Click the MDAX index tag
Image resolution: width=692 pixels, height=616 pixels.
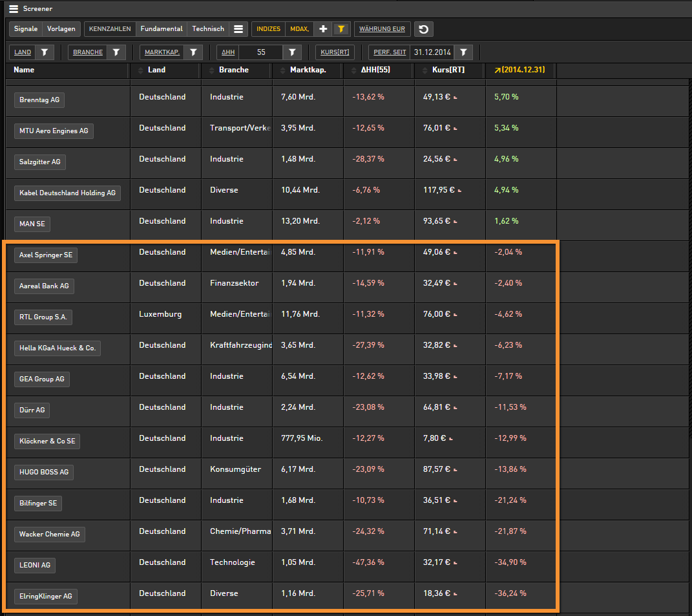[300, 29]
